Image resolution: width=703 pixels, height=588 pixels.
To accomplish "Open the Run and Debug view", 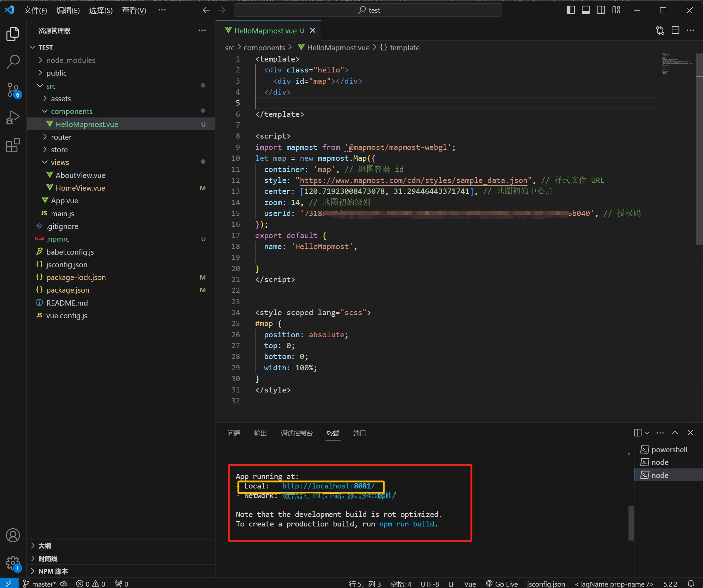I will tap(13, 117).
